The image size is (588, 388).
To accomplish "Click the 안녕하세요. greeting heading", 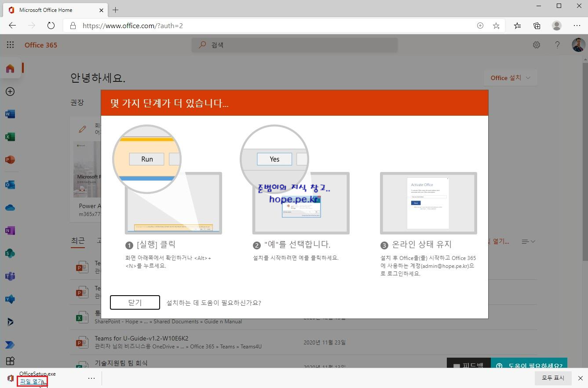I will (98, 78).
